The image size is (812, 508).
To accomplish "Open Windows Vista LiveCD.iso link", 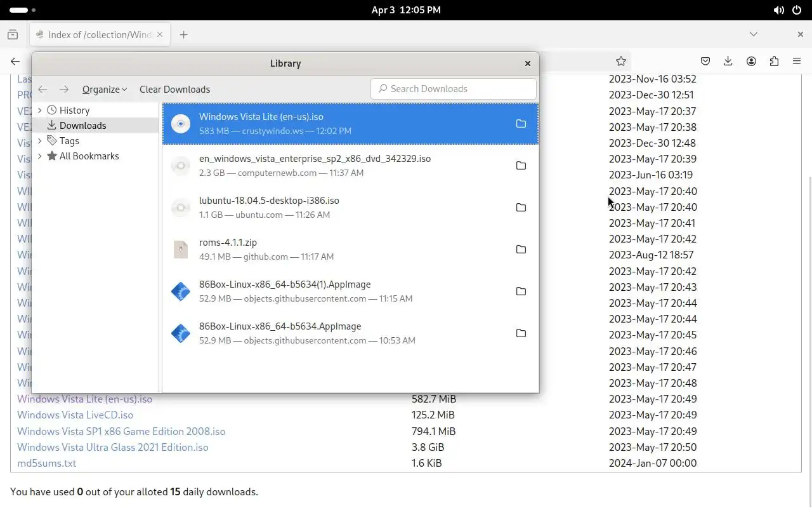I will (75, 415).
